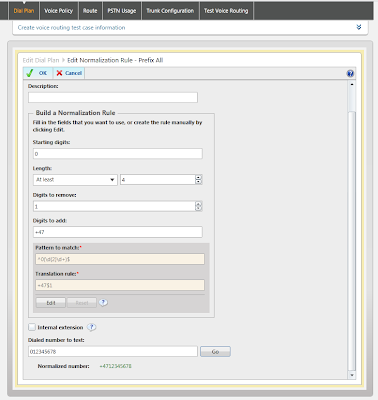
Task: Click the Edit button for pattern
Action: (x=51, y=303)
